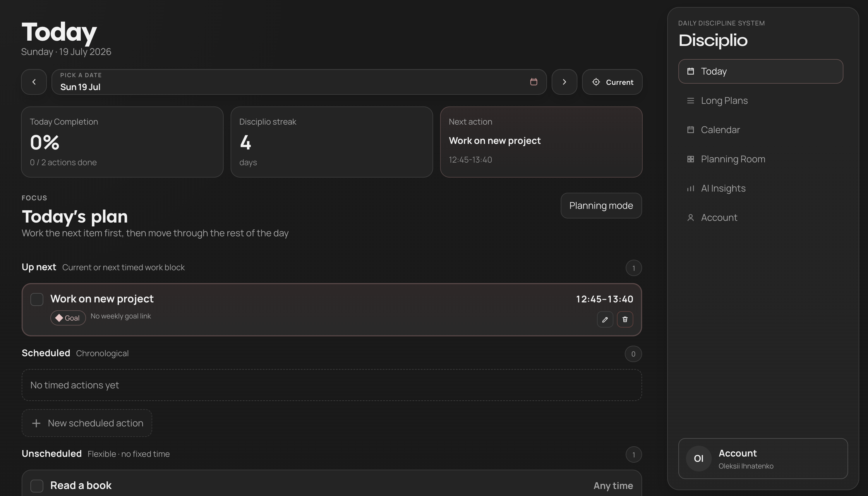The height and width of the screenshot is (496, 868).
Task: Open AI Insights page
Action: coord(761,188)
